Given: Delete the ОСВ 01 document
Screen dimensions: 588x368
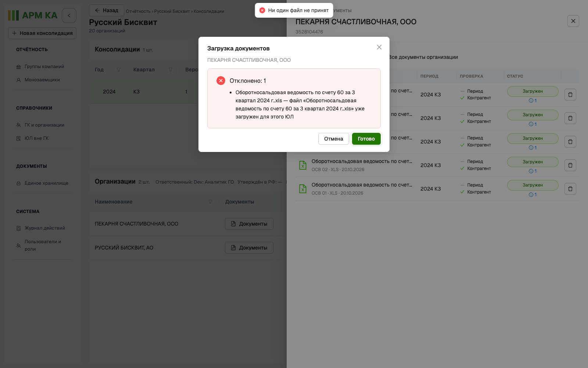Looking at the screenshot, I should coord(570,189).
